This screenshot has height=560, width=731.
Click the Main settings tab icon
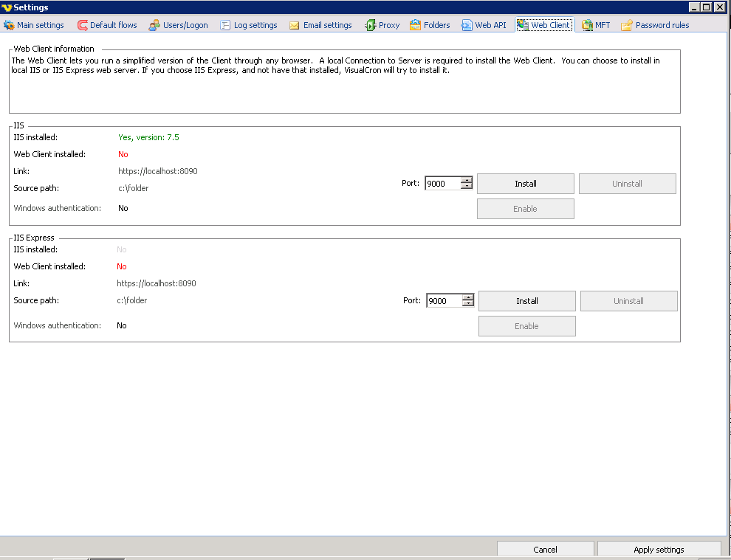tap(9, 25)
